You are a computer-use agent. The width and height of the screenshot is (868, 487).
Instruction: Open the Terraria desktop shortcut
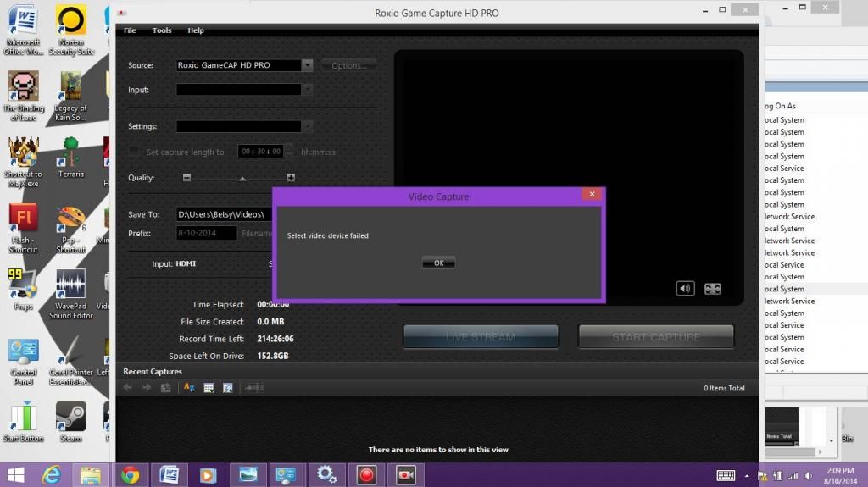click(x=71, y=158)
